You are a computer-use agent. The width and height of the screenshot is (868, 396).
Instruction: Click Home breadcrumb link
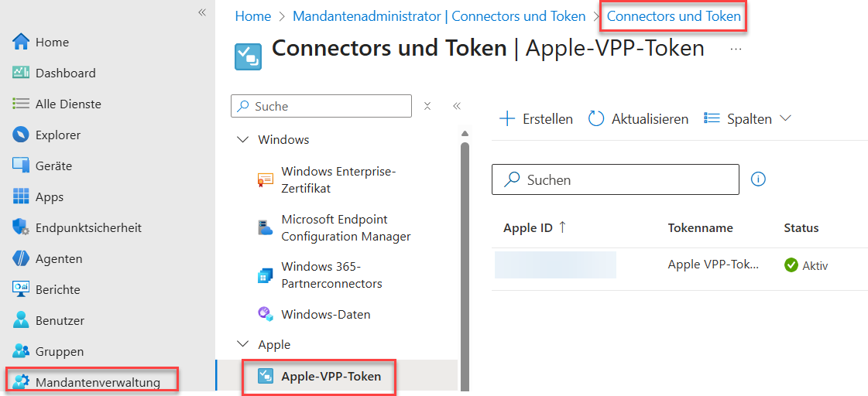click(252, 16)
